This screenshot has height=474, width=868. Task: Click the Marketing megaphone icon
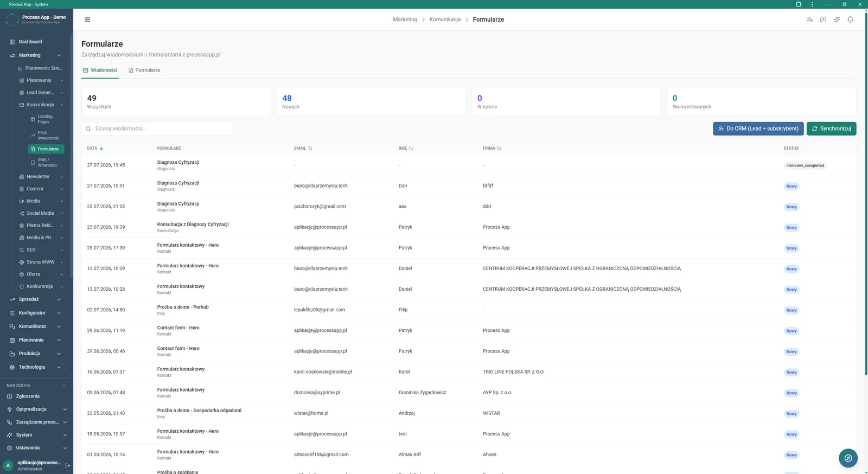point(12,55)
